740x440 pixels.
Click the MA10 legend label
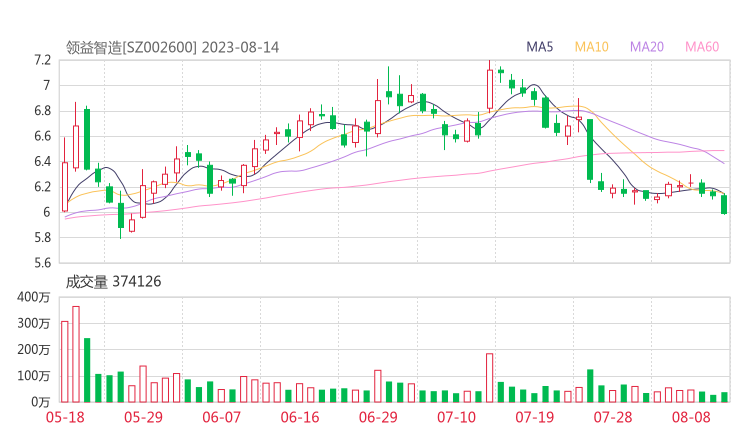tap(591, 47)
